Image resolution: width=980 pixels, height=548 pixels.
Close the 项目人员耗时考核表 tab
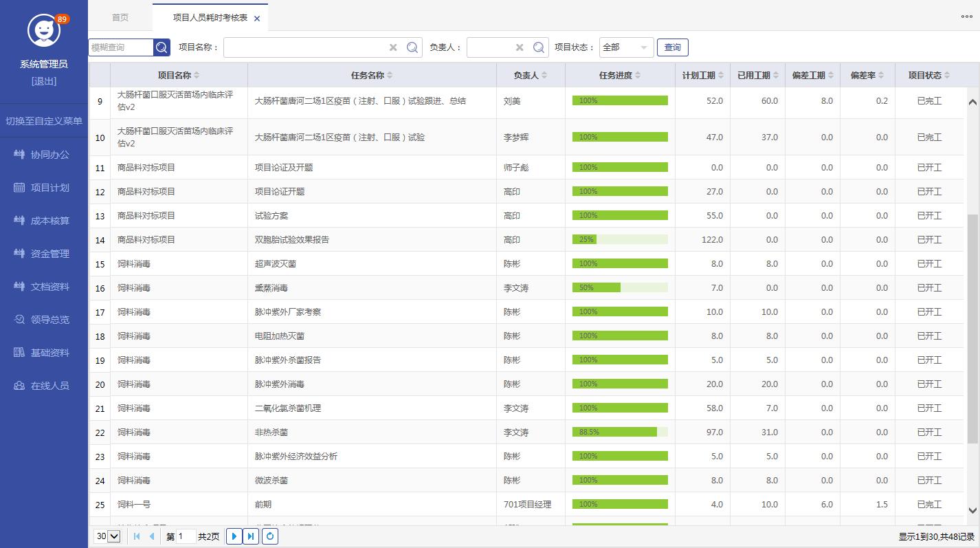[257, 19]
